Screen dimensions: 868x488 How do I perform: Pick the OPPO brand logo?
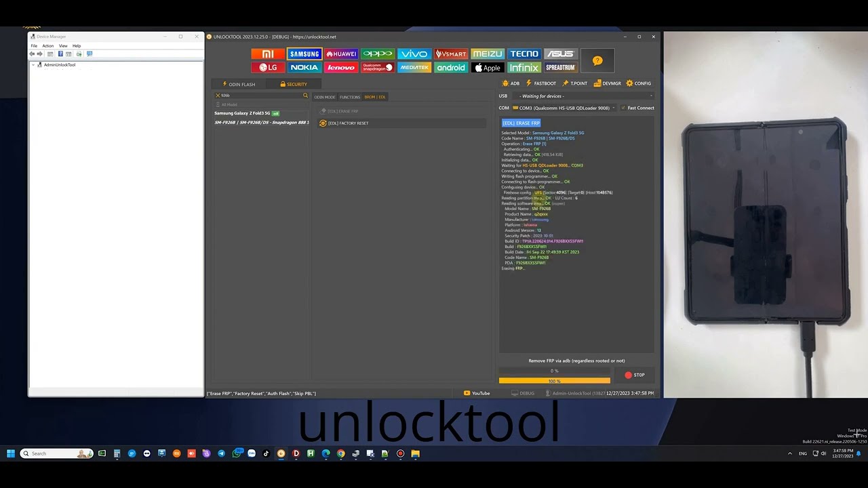[378, 54]
